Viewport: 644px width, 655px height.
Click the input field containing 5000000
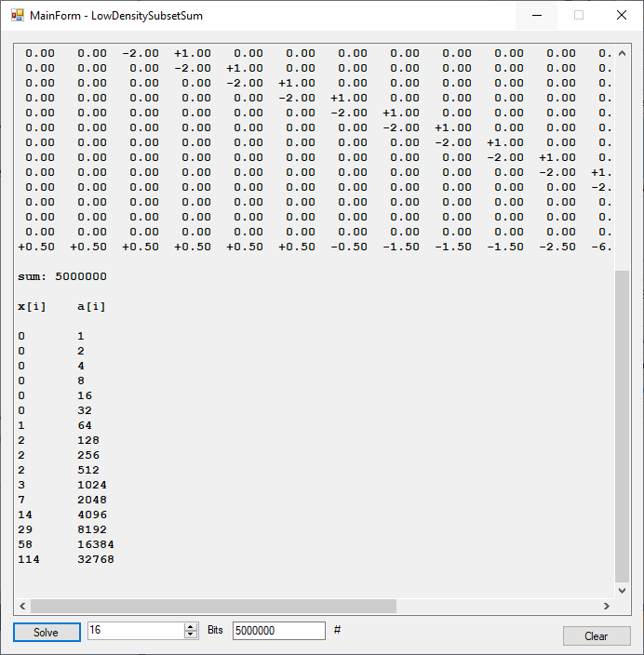[278, 631]
